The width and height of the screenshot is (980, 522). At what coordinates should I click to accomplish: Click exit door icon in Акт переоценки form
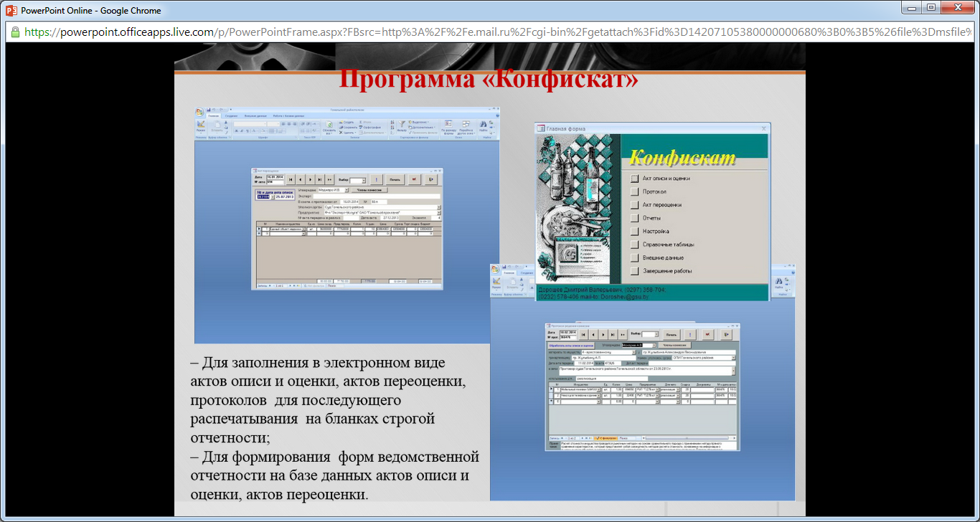coord(431,179)
